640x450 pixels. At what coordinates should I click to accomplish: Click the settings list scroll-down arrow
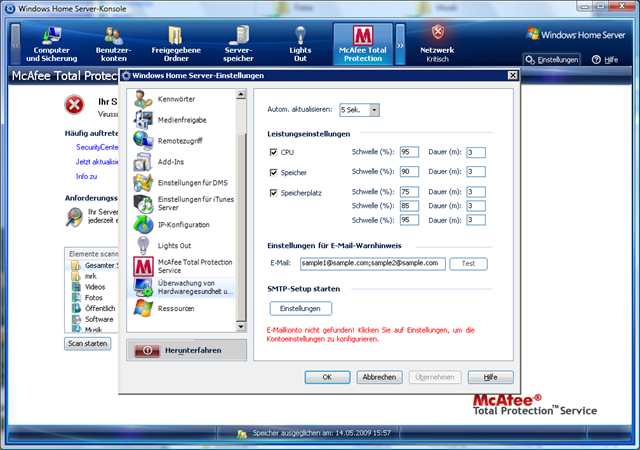(241, 327)
